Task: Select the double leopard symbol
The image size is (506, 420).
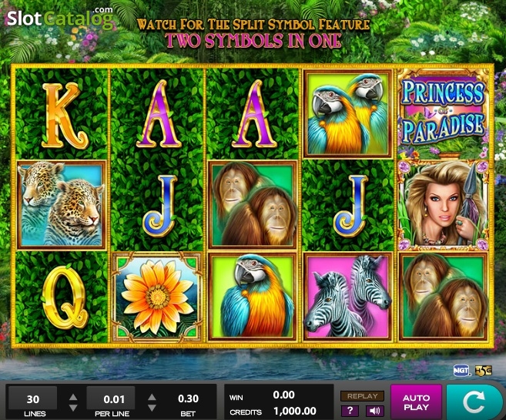Action: click(62, 205)
